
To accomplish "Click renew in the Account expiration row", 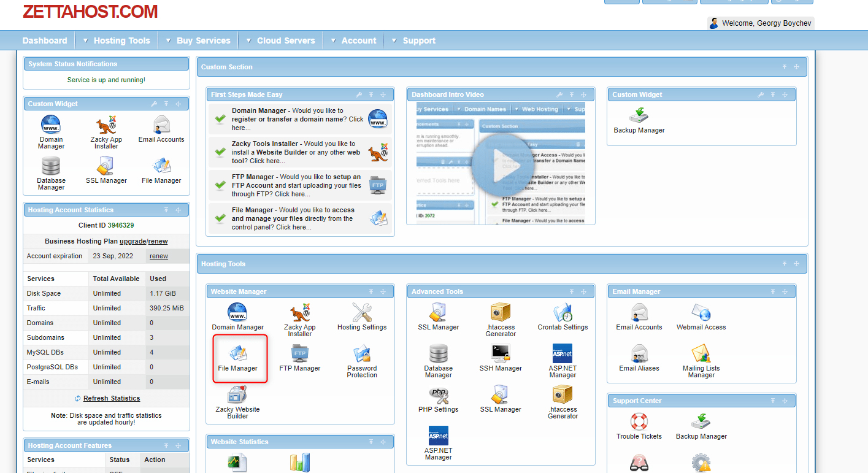I will 159,256.
